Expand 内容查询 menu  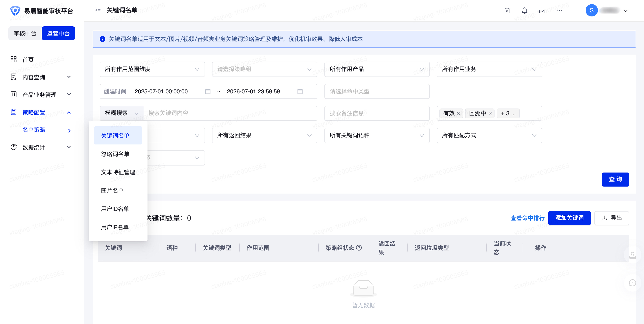(x=41, y=77)
